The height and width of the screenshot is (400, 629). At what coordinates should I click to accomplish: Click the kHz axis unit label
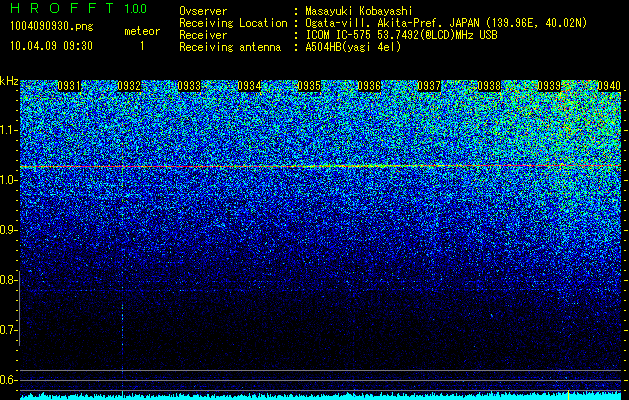(x=9, y=81)
